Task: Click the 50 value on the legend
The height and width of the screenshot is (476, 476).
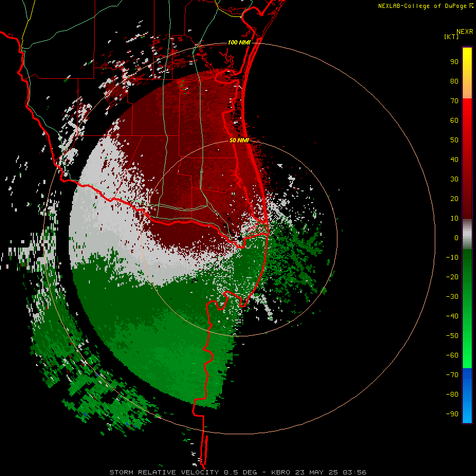Action: (454, 140)
